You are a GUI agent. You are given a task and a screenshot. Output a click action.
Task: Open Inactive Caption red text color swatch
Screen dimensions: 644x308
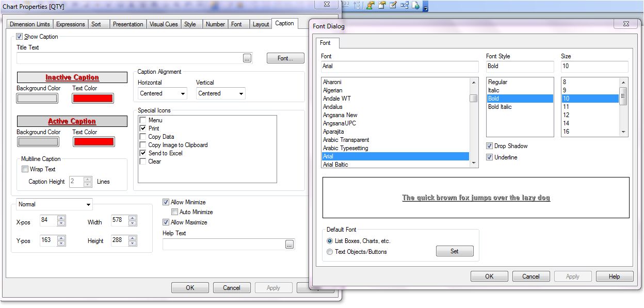(x=93, y=98)
